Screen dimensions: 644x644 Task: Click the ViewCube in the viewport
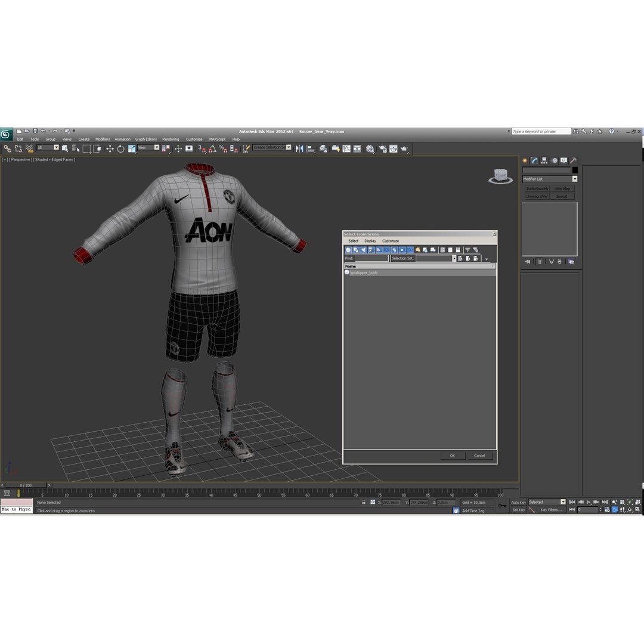pyautogui.click(x=500, y=175)
